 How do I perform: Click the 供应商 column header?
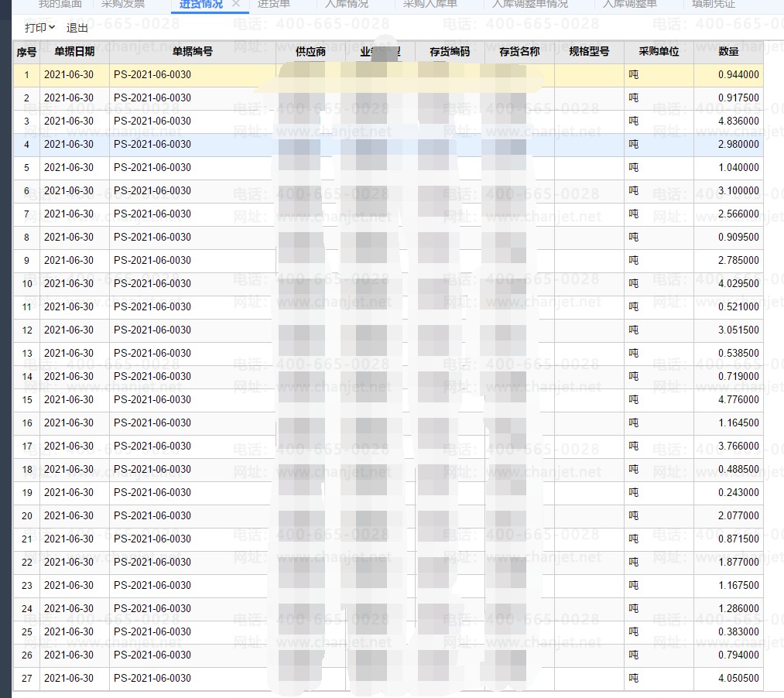click(310, 52)
